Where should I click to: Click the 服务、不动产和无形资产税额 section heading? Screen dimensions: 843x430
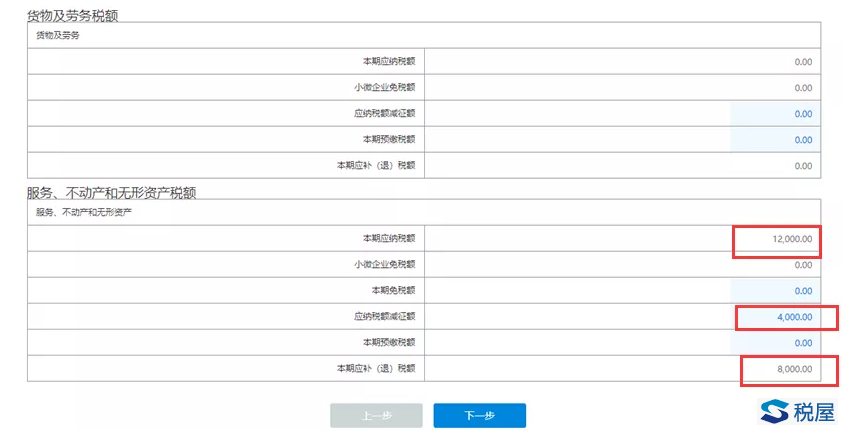[112, 192]
